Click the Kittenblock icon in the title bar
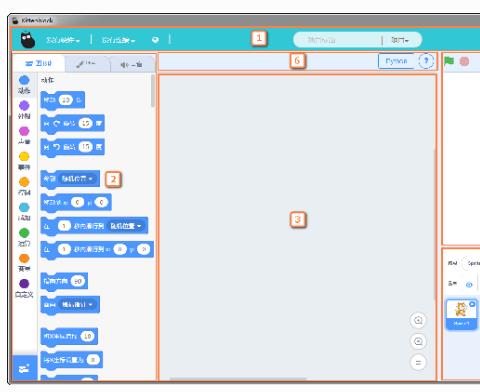Screen dimensions: 480x392 pos(15,21)
